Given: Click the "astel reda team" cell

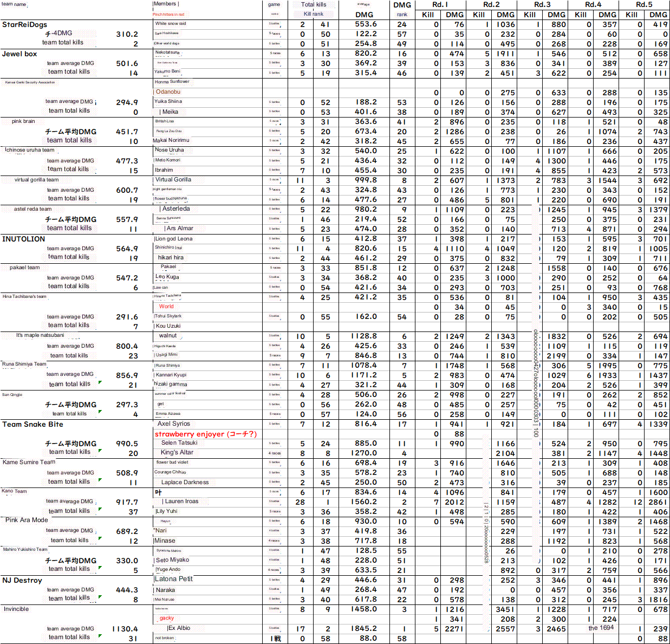Looking at the screenshot, I should tap(32, 209).
